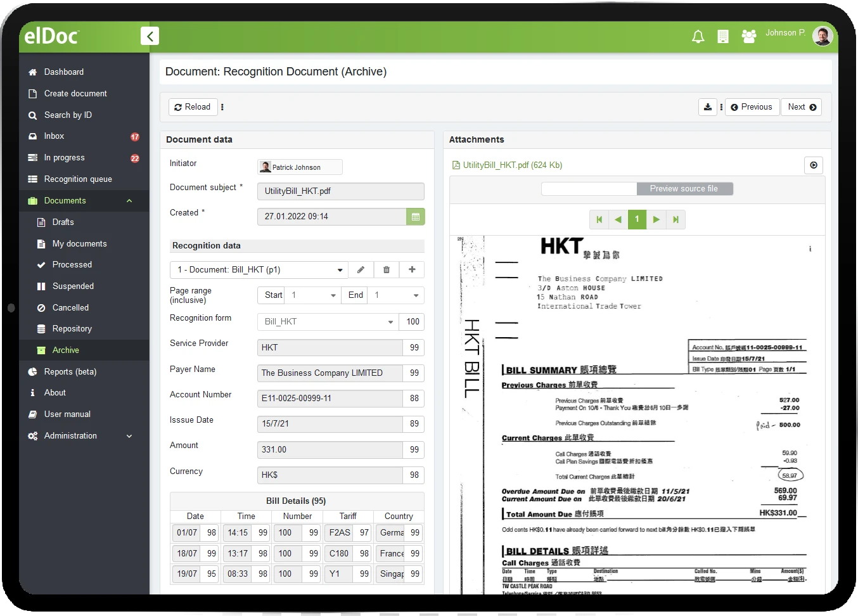Edit the Bill_HKT recognition document with pencil
Image resolution: width=858 pixels, height=616 pixels.
pyautogui.click(x=361, y=270)
